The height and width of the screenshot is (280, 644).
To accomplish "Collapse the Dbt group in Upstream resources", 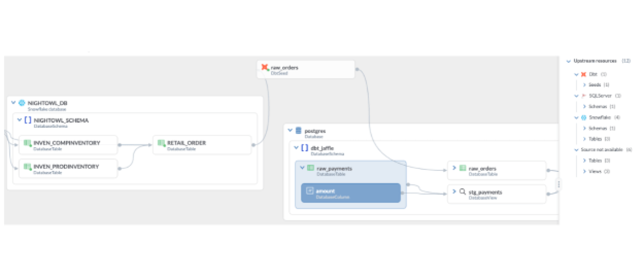I will tap(577, 74).
